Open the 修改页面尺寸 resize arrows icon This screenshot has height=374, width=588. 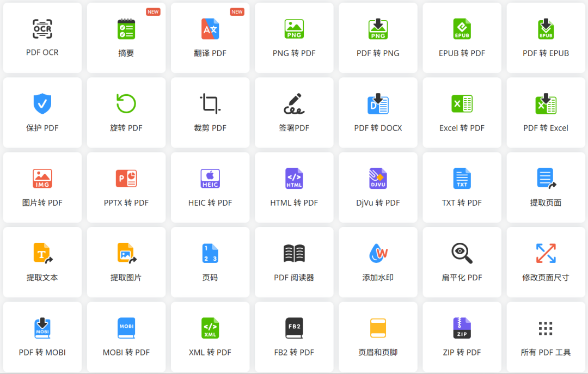546,253
